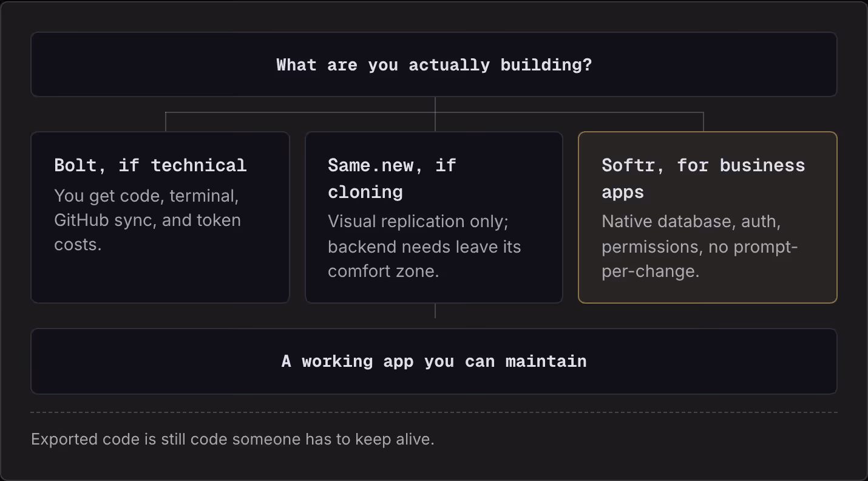Click the footnote "Exported code is still code"

point(232,439)
